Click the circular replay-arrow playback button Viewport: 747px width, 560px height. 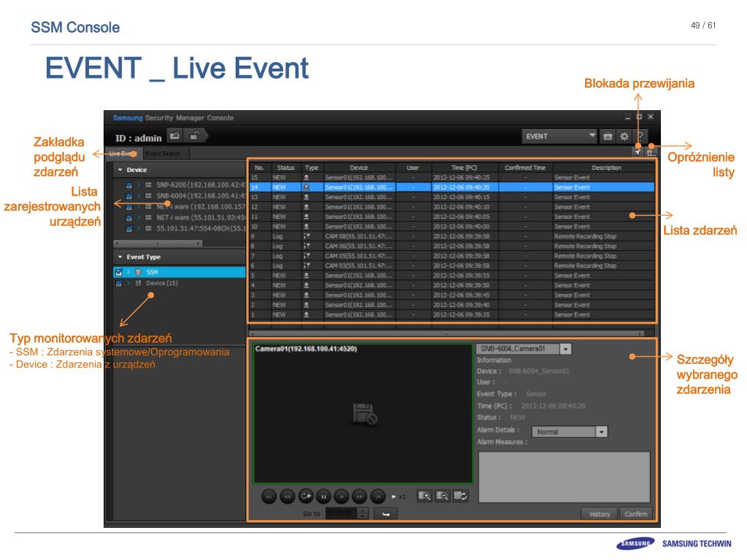point(306,496)
